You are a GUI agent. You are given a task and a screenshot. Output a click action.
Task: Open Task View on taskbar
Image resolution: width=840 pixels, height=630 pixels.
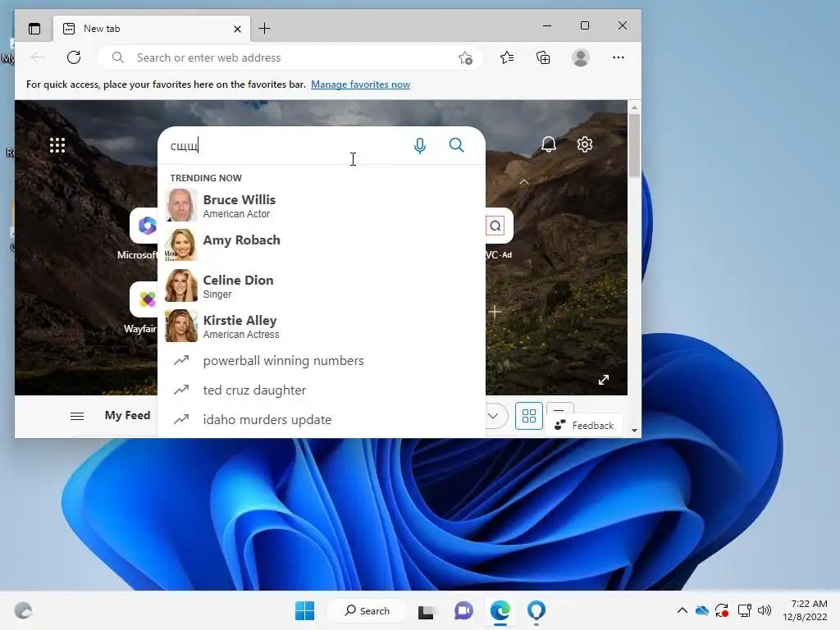click(x=426, y=610)
